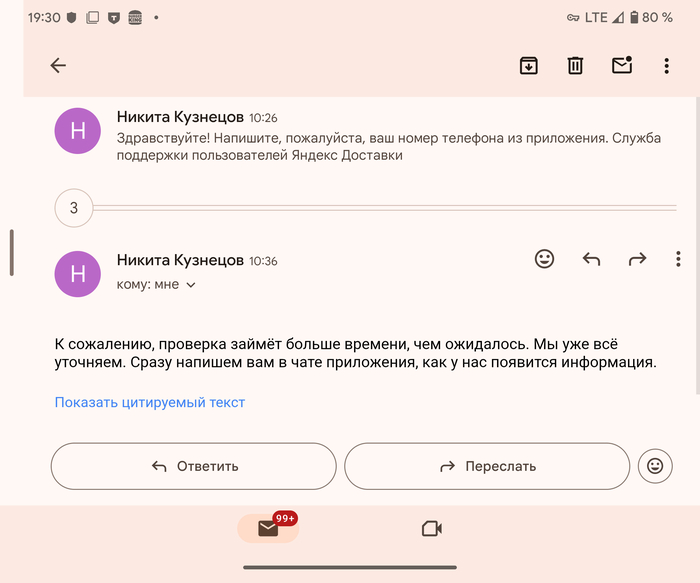Viewport: 700px width, 583px height.
Task: Expand recipient details next to 'кому: мне'
Action: coord(191,285)
